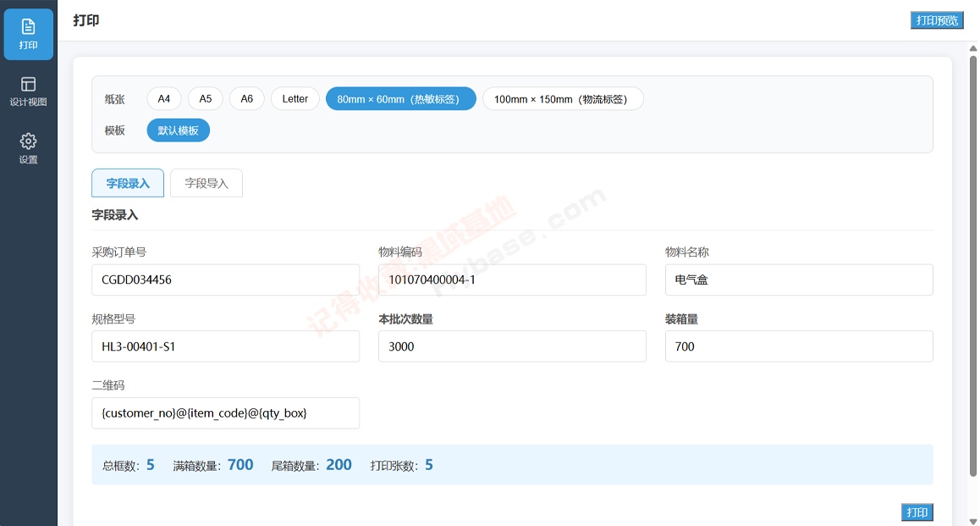
Task: Focus the 二维码 template input field
Action: [x=226, y=412]
